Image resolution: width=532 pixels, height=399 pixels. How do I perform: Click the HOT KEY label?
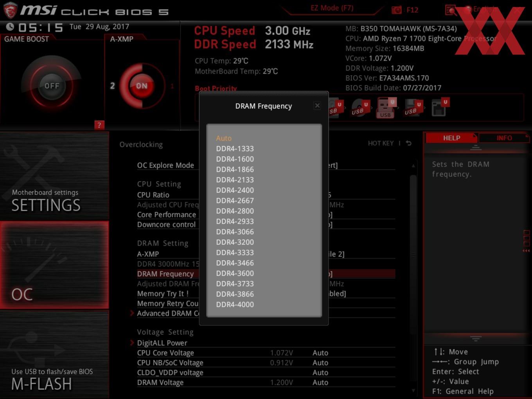(381, 143)
